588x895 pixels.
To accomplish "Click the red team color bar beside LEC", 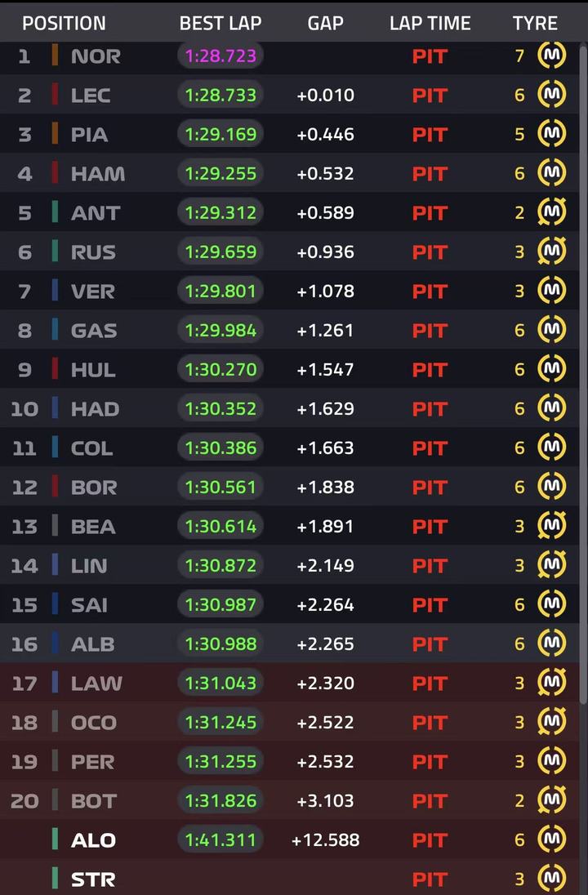I will click(55, 95).
